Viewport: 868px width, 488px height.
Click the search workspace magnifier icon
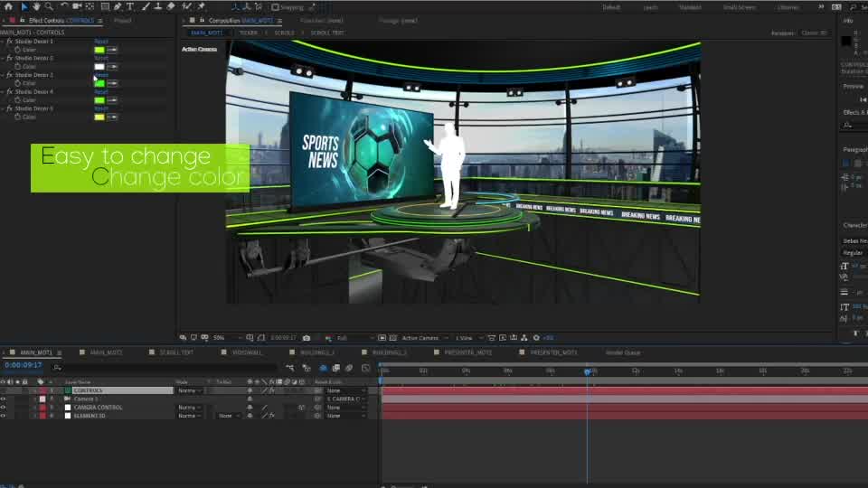(853, 7)
